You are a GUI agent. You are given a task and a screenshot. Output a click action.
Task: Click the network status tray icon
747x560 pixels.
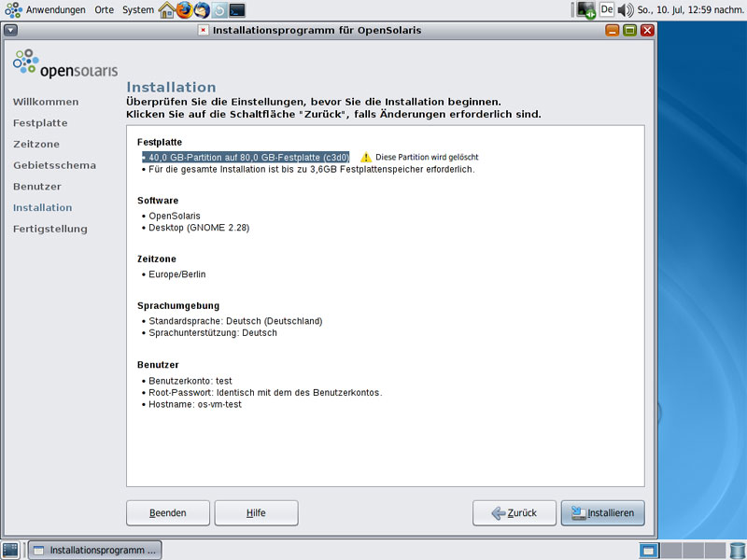click(x=586, y=10)
